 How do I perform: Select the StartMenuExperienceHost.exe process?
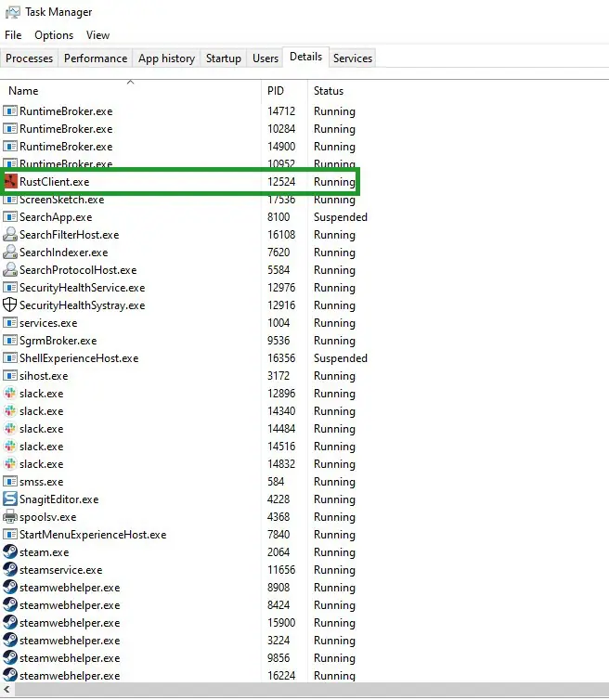93,535
